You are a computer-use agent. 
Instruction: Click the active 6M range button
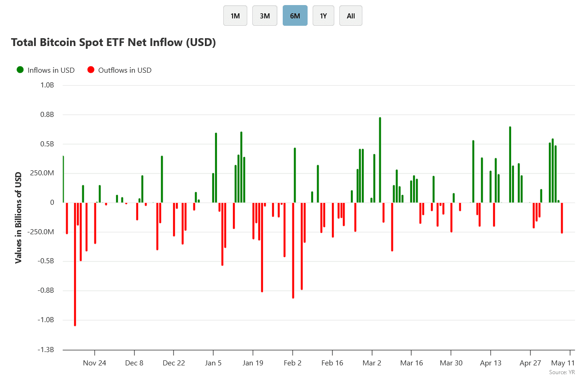(x=295, y=16)
